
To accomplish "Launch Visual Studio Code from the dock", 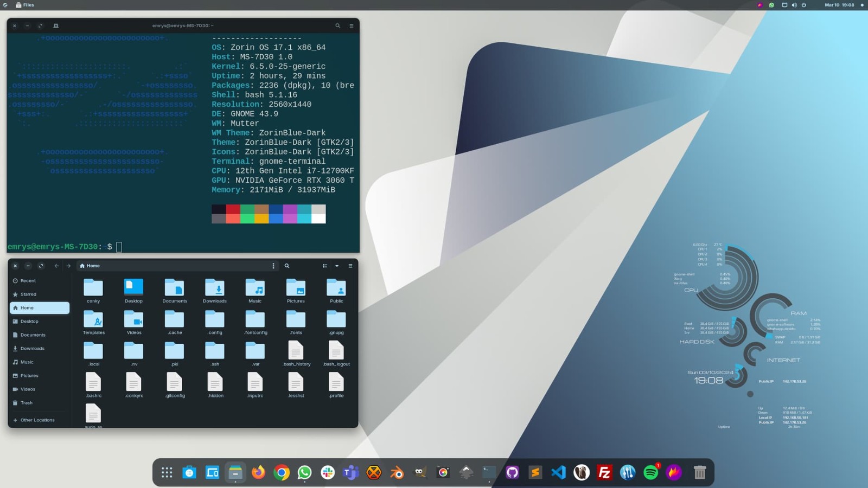I will (558, 473).
